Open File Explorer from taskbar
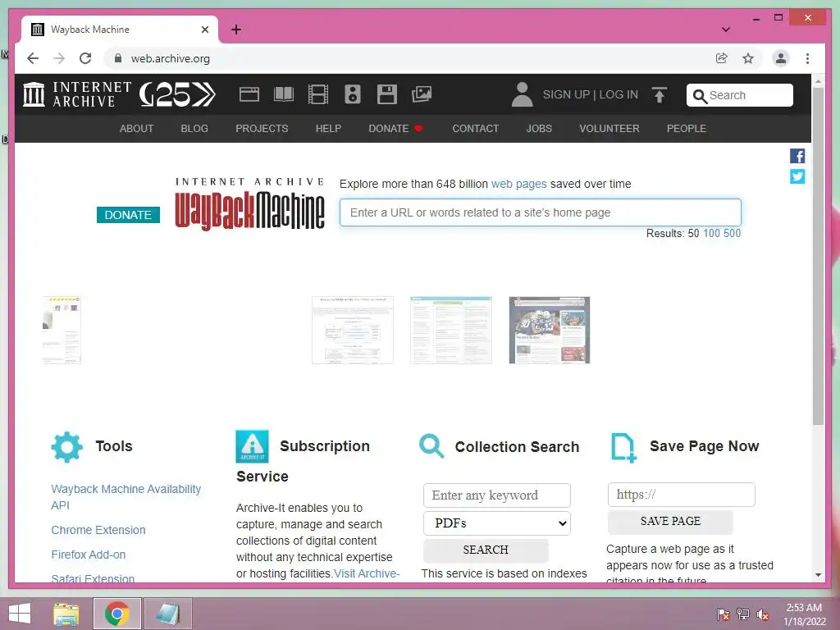Image resolution: width=840 pixels, height=630 pixels. (x=66, y=614)
